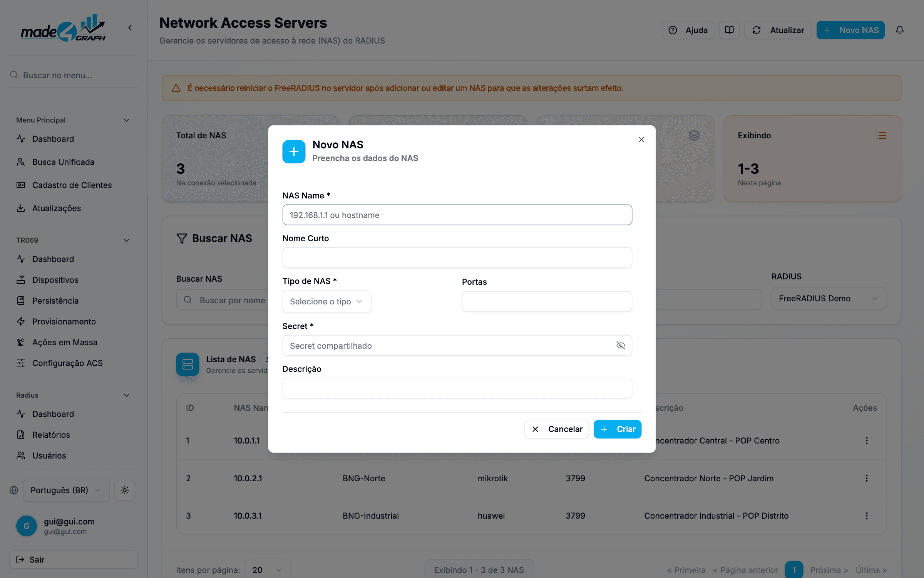
Task: Open the notifications bell
Action: coord(899,30)
